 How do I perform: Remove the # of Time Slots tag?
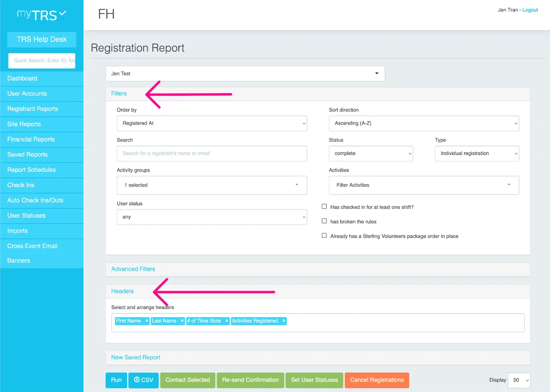pyautogui.click(x=227, y=321)
